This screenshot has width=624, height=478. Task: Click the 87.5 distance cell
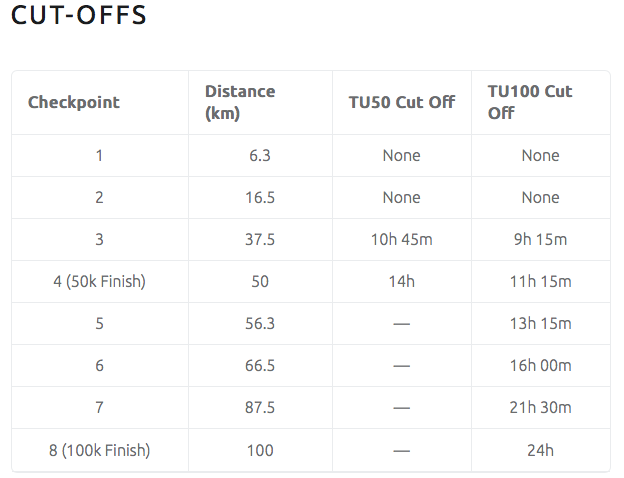click(260, 408)
